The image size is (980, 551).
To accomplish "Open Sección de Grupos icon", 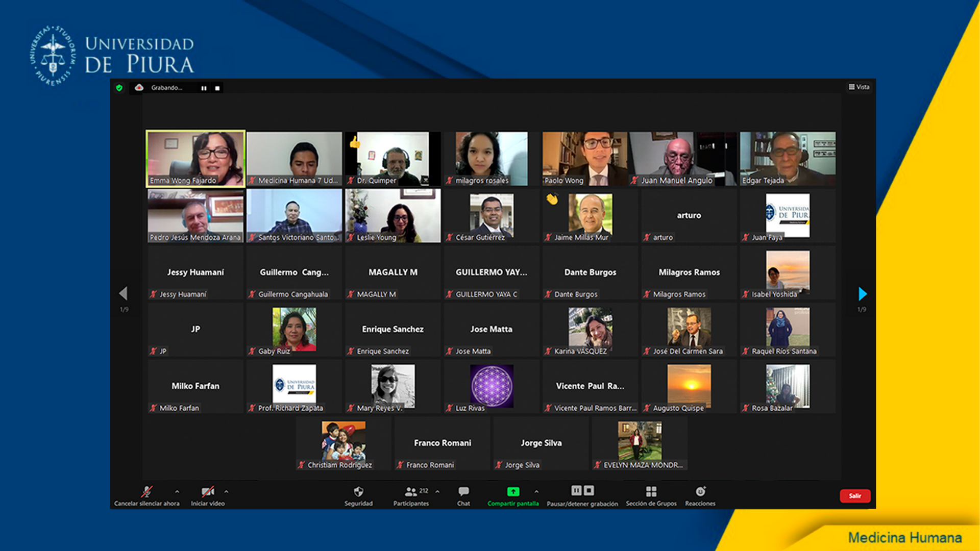I will click(651, 491).
